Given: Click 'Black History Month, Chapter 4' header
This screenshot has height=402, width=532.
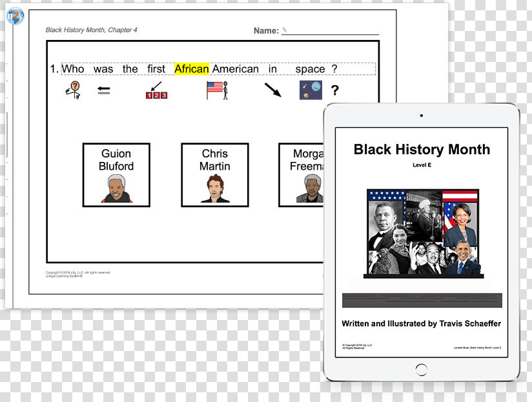Looking at the screenshot, I should (x=91, y=30).
